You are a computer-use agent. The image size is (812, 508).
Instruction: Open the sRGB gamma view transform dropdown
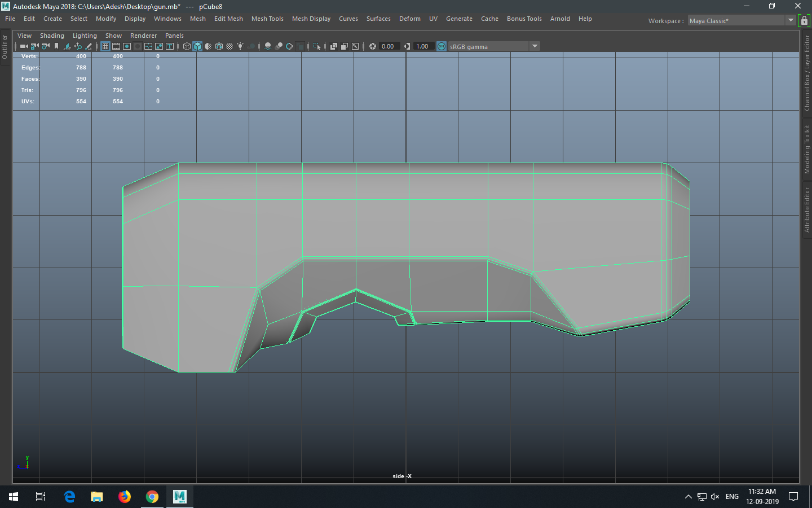494,46
